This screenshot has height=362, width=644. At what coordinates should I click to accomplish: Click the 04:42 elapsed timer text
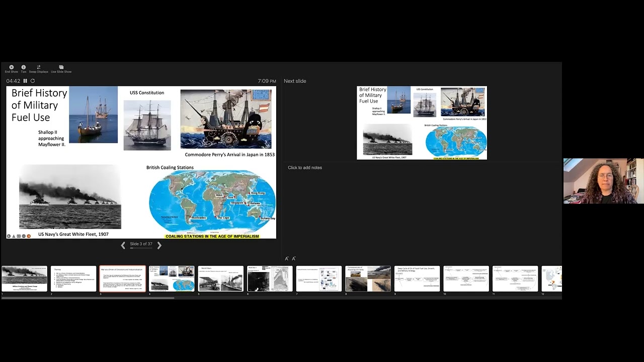(13, 81)
